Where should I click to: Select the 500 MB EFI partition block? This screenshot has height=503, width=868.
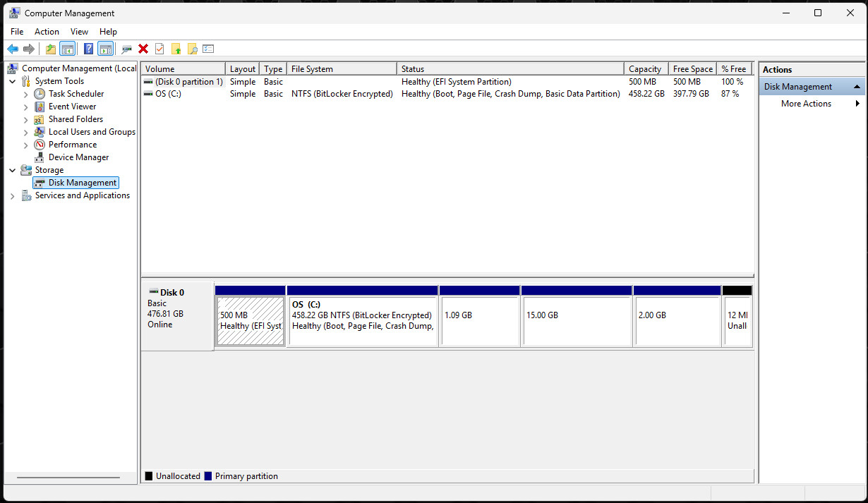tap(251, 316)
